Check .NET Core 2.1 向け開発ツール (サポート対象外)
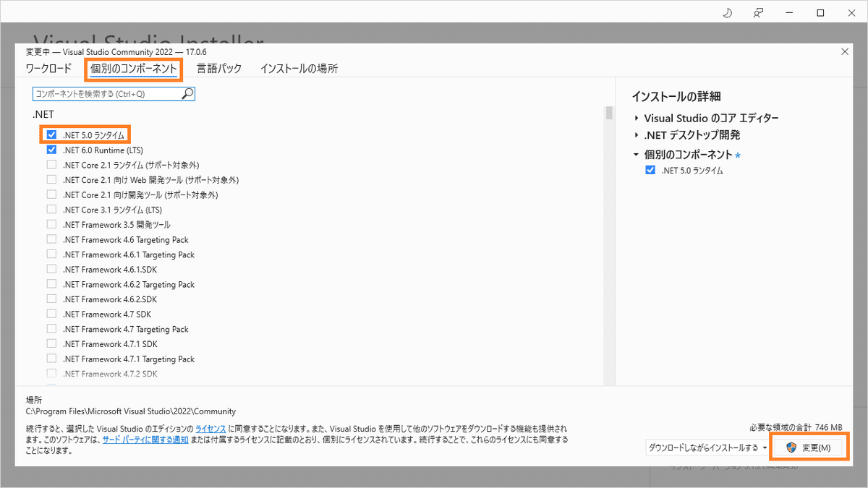The width and height of the screenshot is (868, 488). click(51, 194)
